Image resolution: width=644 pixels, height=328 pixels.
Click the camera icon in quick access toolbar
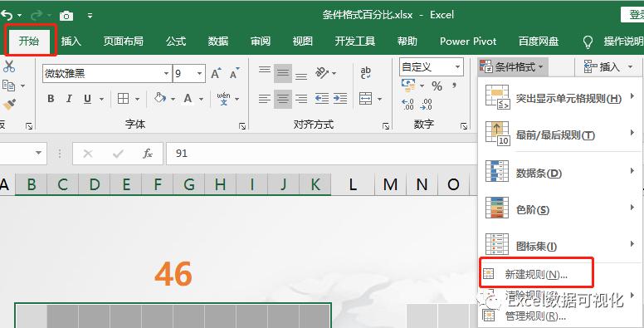coord(66,16)
